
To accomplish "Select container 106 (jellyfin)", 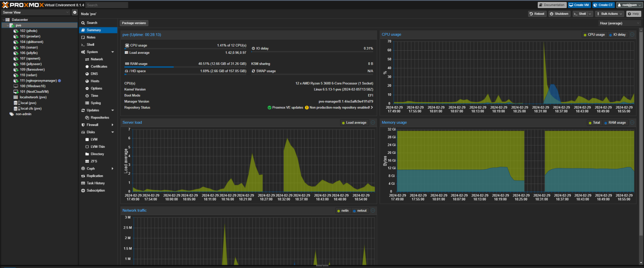I will pos(29,53).
